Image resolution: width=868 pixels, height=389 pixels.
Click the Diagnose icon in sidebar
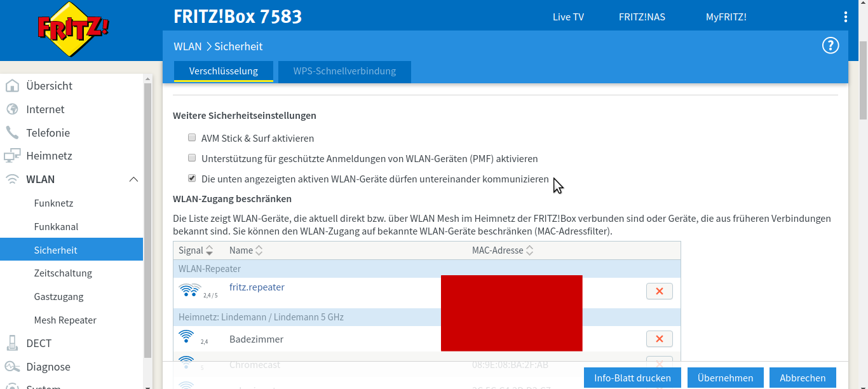[x=12, y=367]
